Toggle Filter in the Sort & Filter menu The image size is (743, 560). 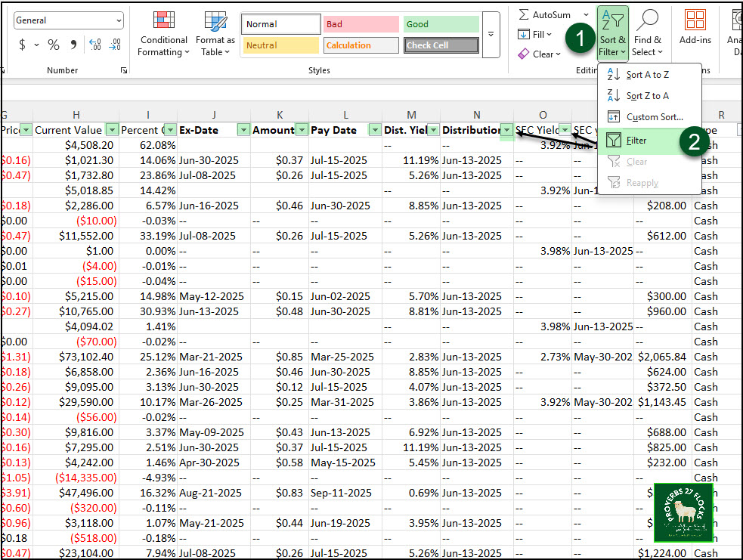point(636,141)
